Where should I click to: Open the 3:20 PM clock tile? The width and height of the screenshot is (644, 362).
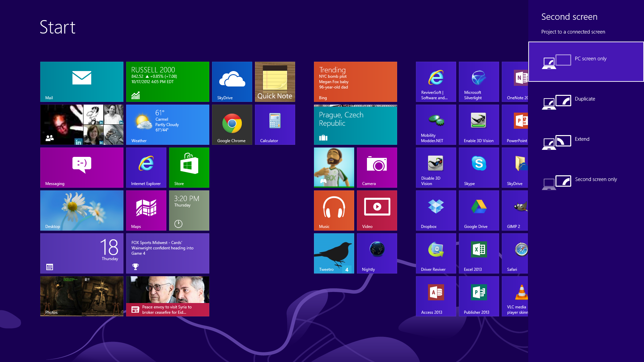click(189, 210)
